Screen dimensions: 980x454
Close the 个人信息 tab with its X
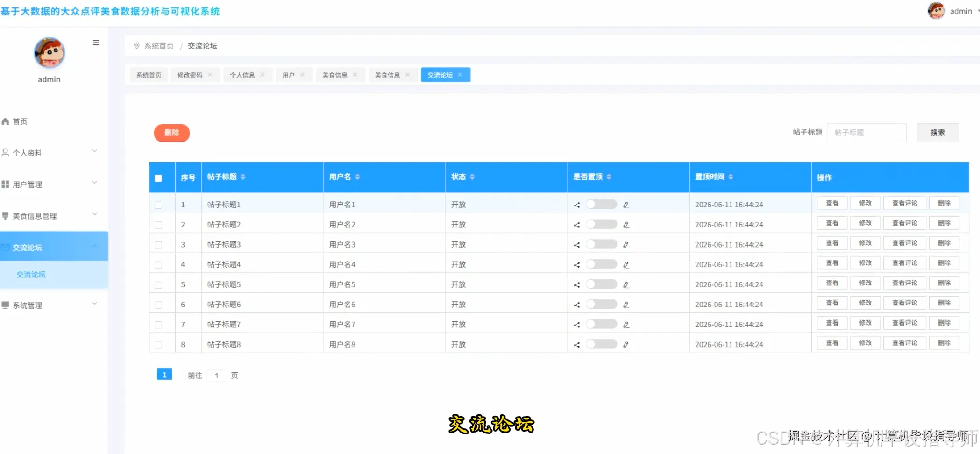pyautogui.click(x=263, y=75)
